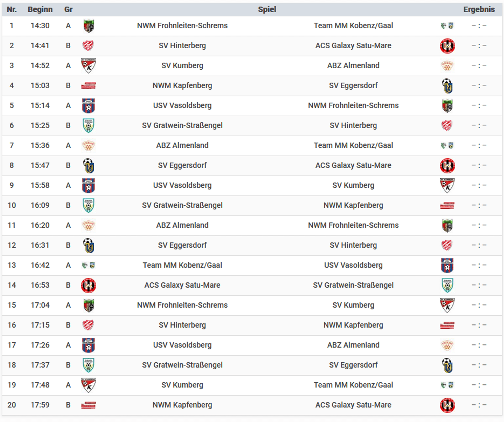Click NWM Frohnleiten-Schrems crest in match 1

click(x=89, y=26)
